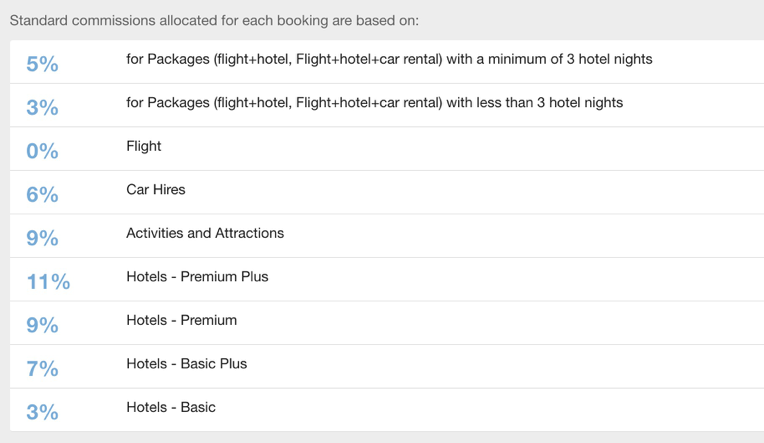Click the packages less than 3 nights text
Viewport: 764px width, 443px height.
coord(374,102)
